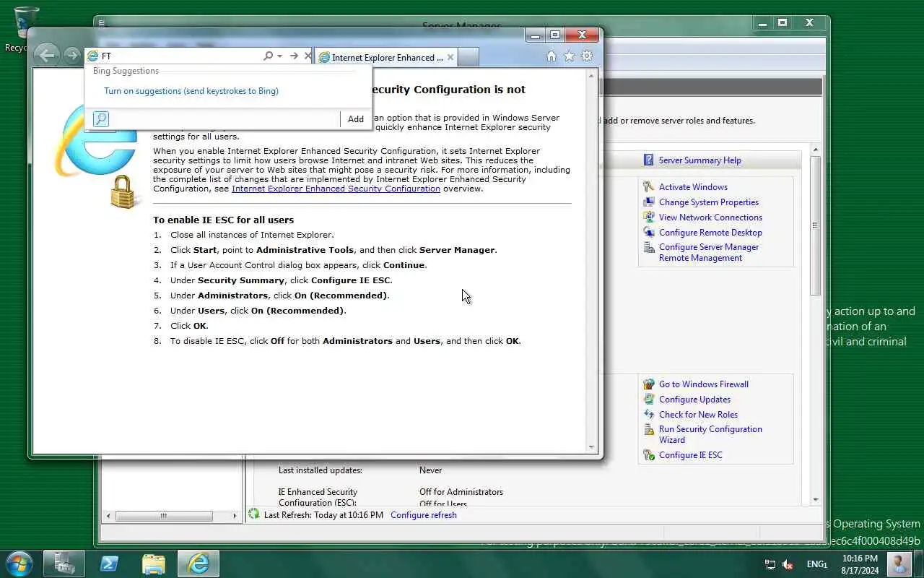Click the horizontal scrollbar thumb in Server Manager tree
This screenshot has height=578, width=924.
(x=164, y=516)
